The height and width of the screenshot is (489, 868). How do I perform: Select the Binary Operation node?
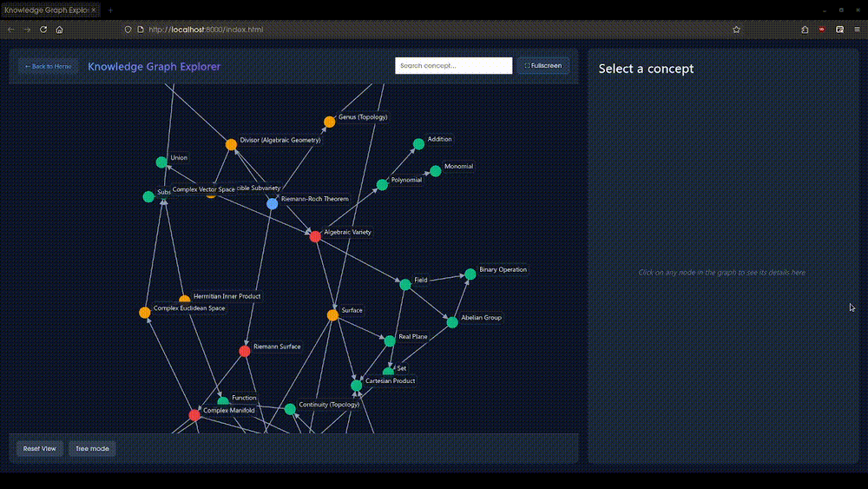470,274
